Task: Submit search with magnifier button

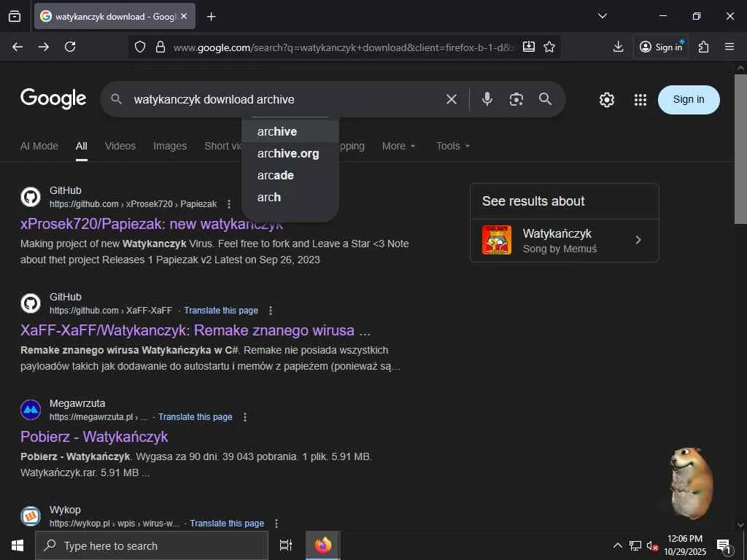Action: (546, 99)
